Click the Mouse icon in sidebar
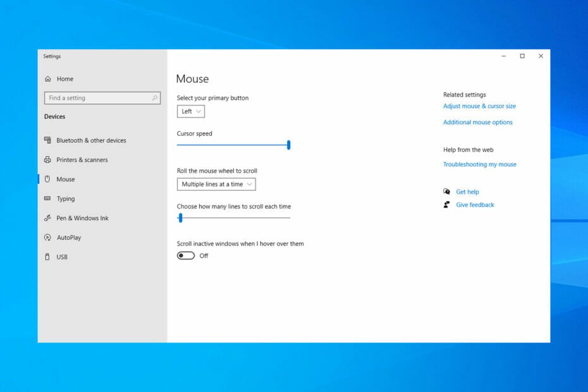Image resolution: width=588 pixels, height=392 pixels. pos(47,179)
